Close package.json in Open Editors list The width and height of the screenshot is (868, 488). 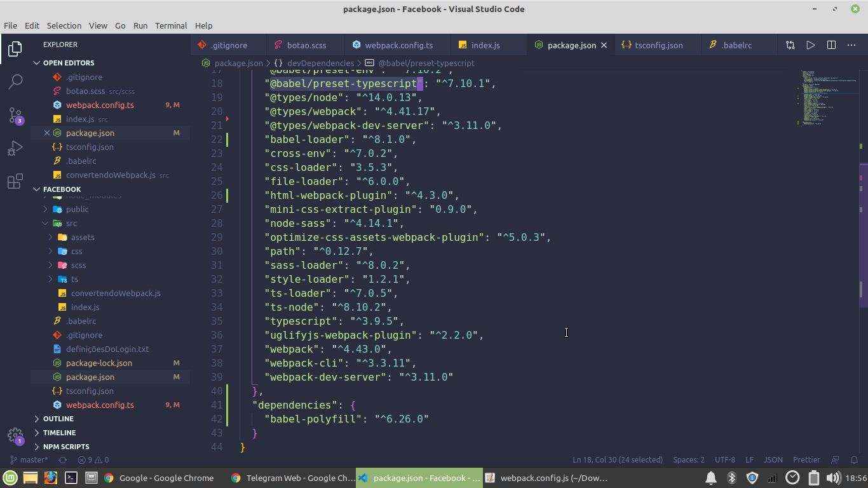pyautogui.click(x=47, y=133)
